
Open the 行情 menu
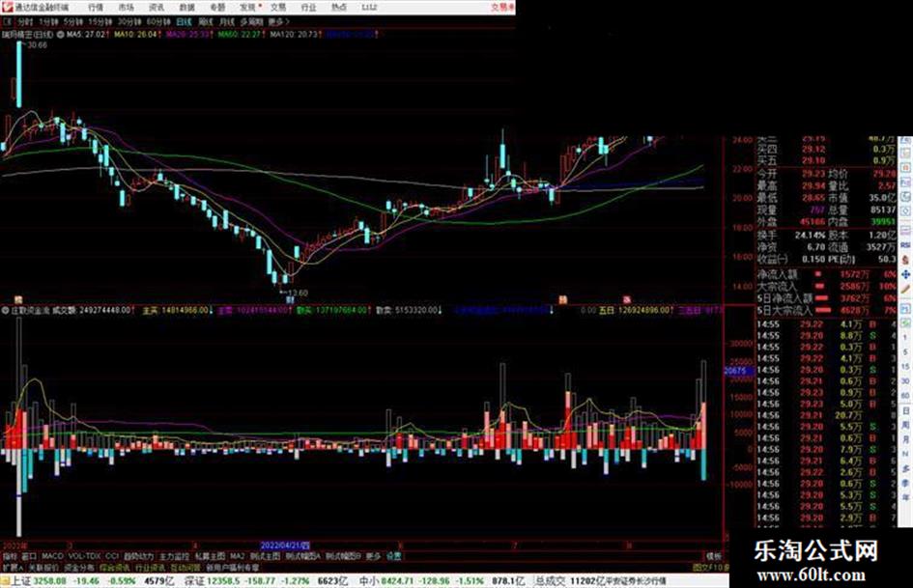point(96,8)
